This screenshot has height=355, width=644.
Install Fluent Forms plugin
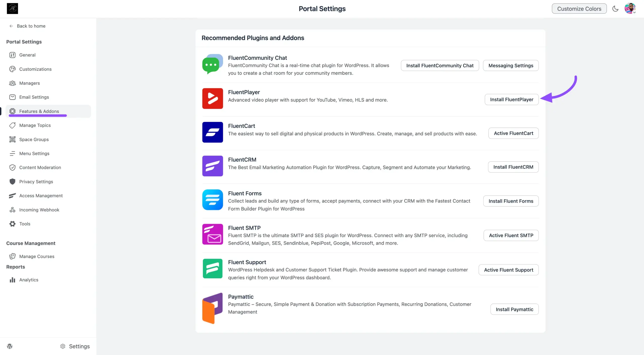click(x=511, y=201)
